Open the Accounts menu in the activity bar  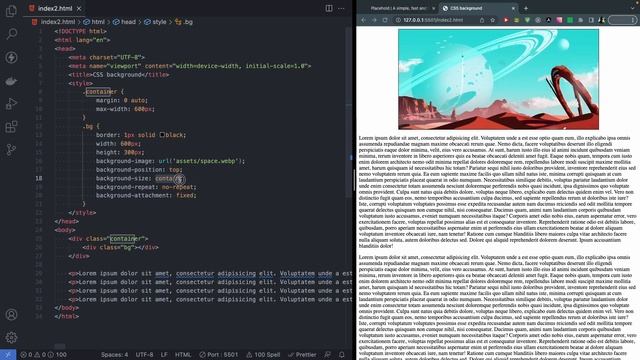coord(11,315)
